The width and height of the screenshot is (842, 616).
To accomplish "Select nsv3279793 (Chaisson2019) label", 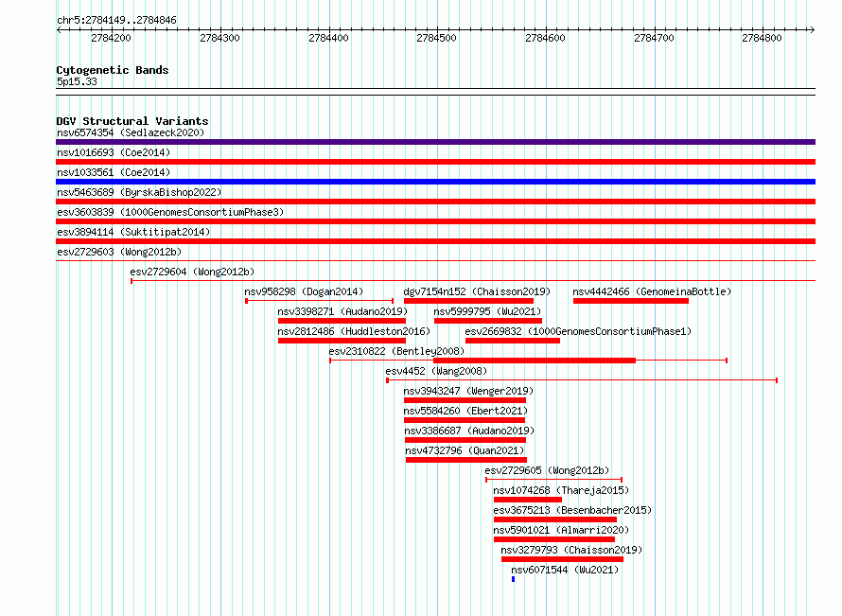I will click(571, 550).
